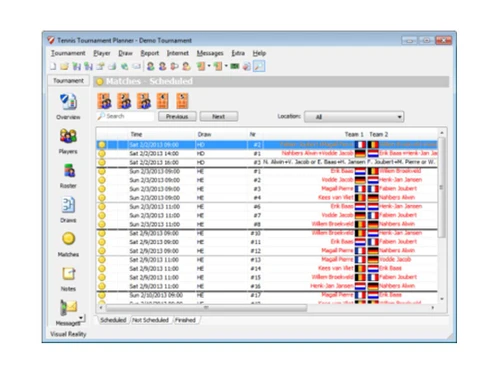Open the Players sidebar icon
This screenshot has width=500, height=375.
(68, 136)
